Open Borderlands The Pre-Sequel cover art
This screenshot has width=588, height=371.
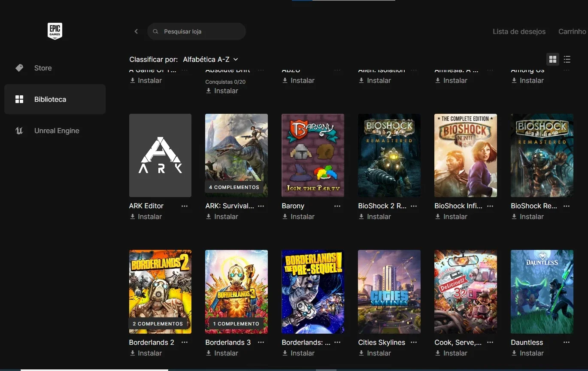[x=313, y=292]
